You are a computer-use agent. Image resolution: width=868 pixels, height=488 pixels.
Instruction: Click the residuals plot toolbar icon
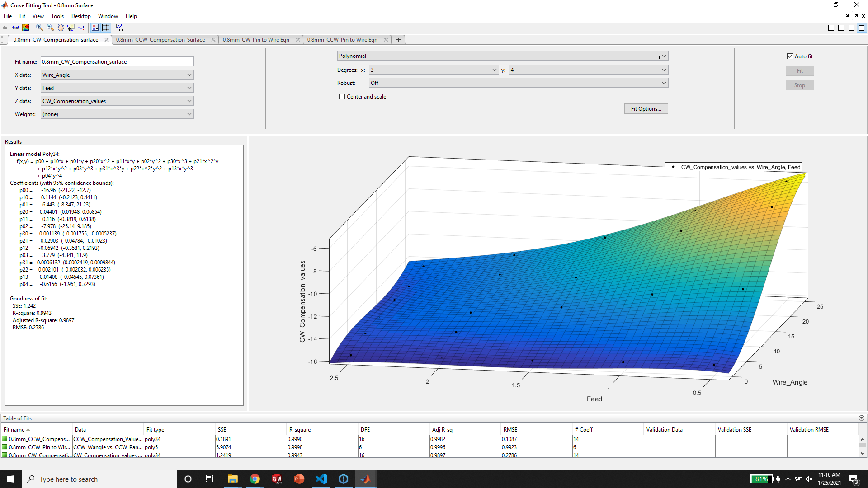(x=15, y=28)
